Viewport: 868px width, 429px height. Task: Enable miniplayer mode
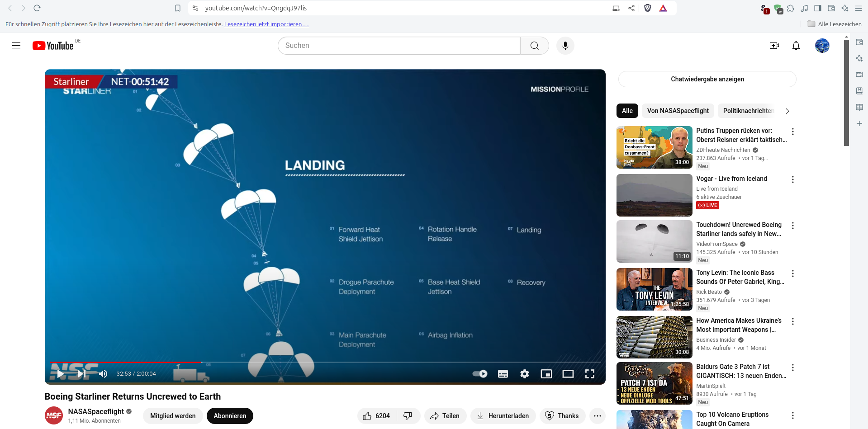point(546,374)
